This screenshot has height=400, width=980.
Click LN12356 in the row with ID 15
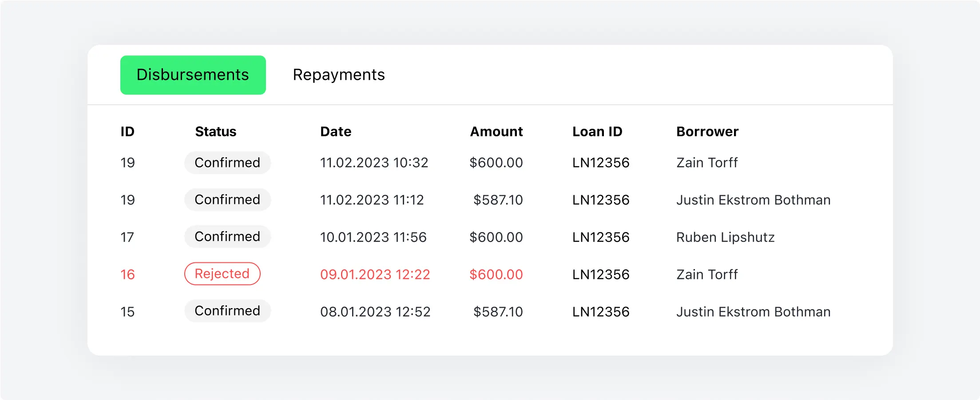tap(601, 312)
